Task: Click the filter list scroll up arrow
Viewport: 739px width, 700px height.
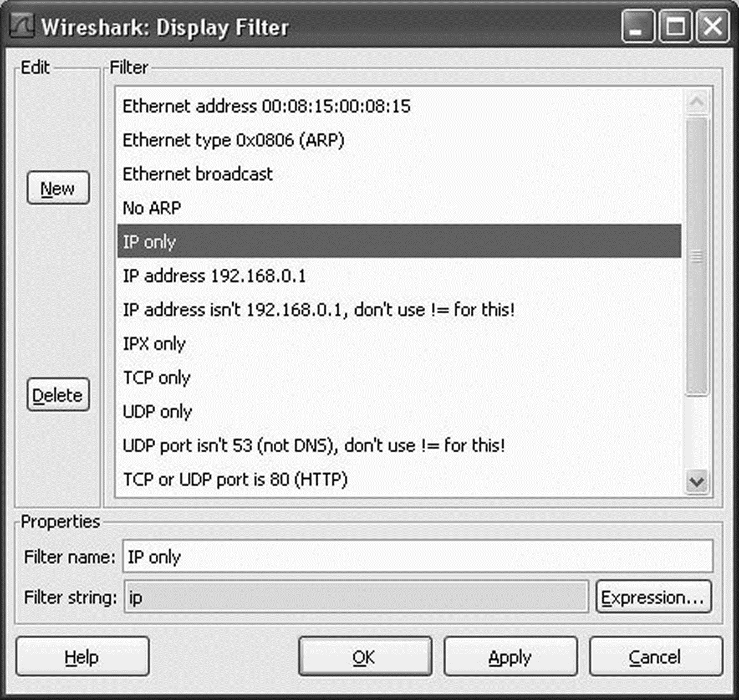Action: (697, 101)
